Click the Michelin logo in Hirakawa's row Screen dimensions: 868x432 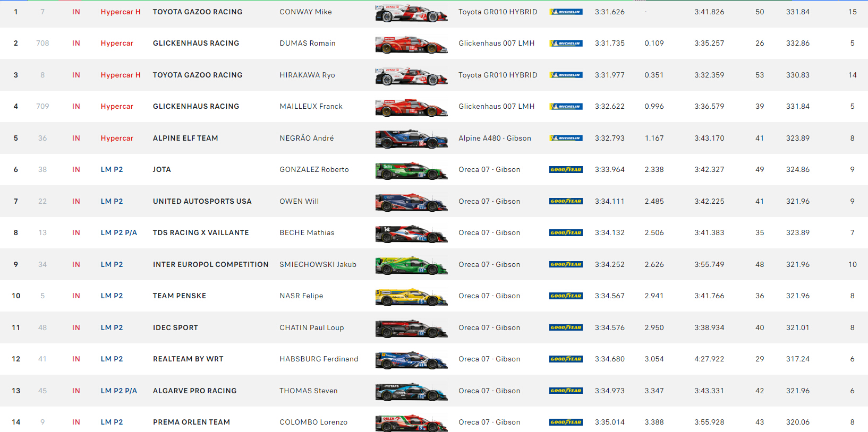pyautogui.click(x=566, y=75)
